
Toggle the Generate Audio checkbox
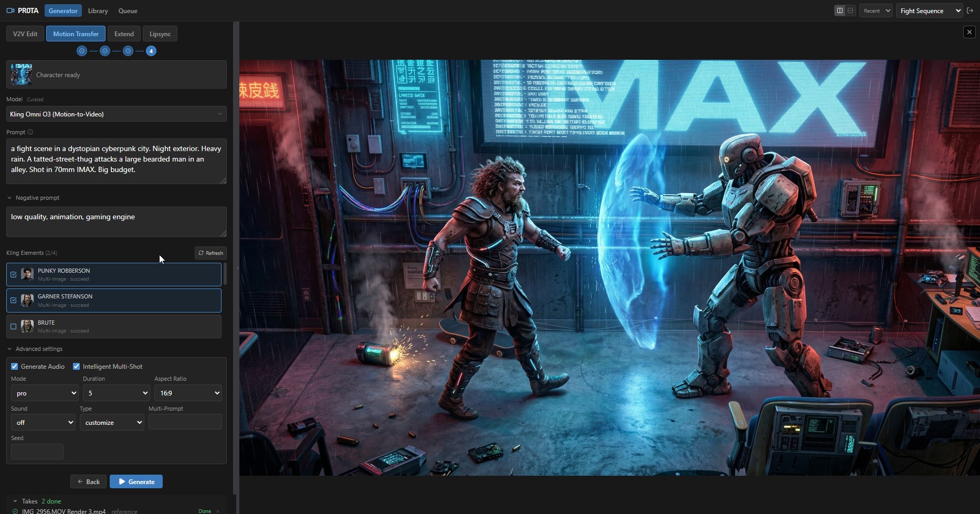coord(15,367)
